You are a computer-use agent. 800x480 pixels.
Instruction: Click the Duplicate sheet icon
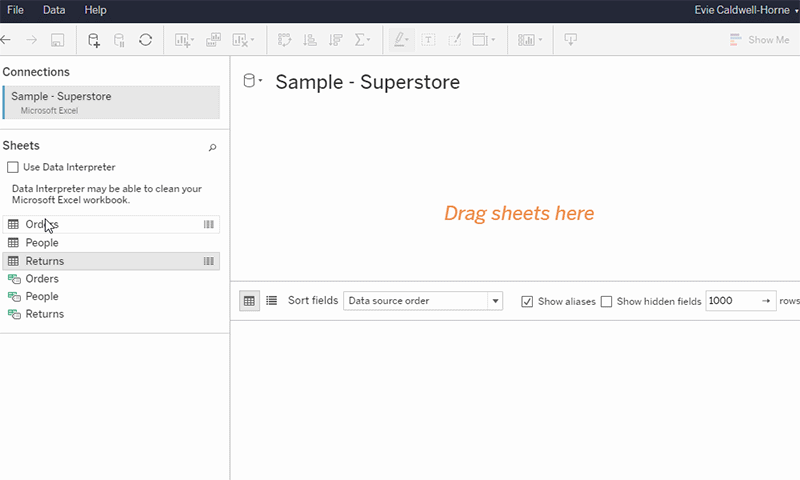coord(213,40)
